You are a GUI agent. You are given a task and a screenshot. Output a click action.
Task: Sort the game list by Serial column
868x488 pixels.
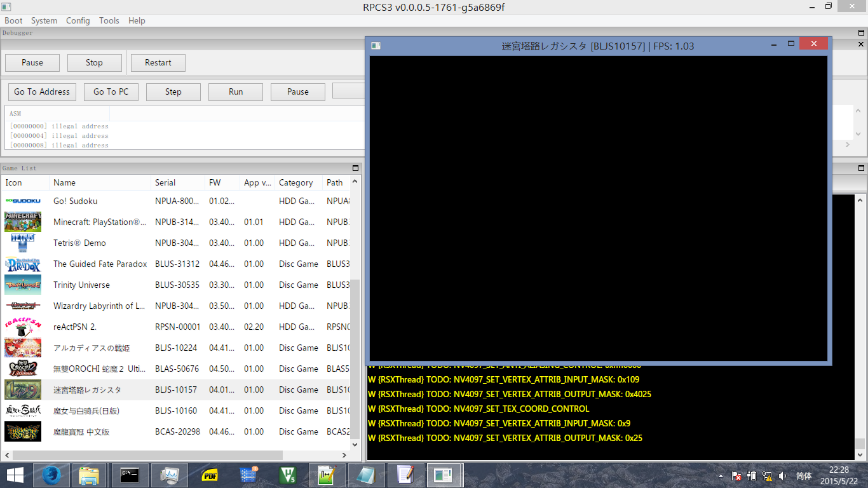177,182
